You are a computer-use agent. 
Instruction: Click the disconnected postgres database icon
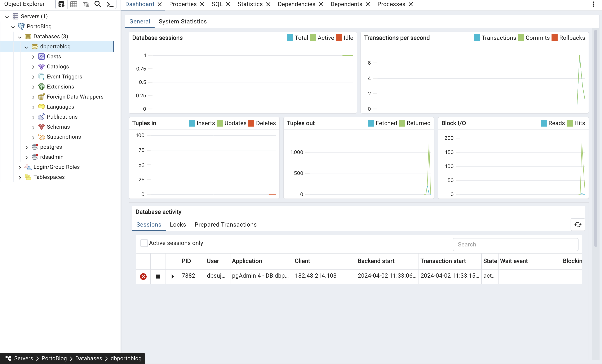[x=35, y=147]
